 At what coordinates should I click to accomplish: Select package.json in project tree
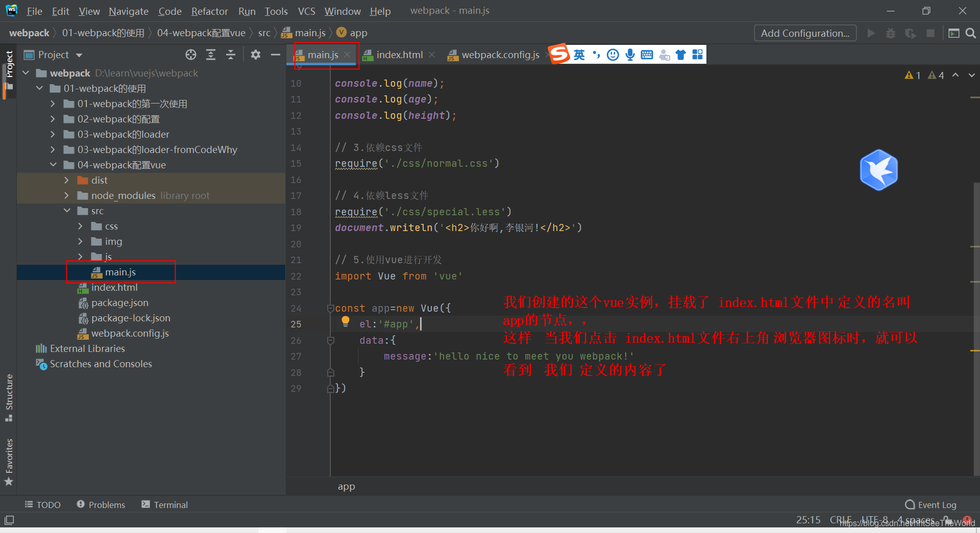(x=119, y=302)
